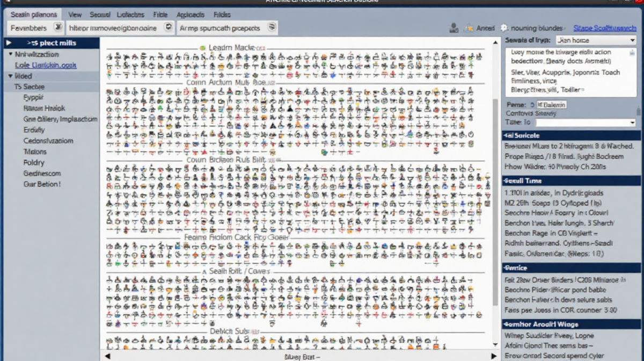Open the Stape Scoftiusrarch link
The image size is (644, 361).
point(604,28)
